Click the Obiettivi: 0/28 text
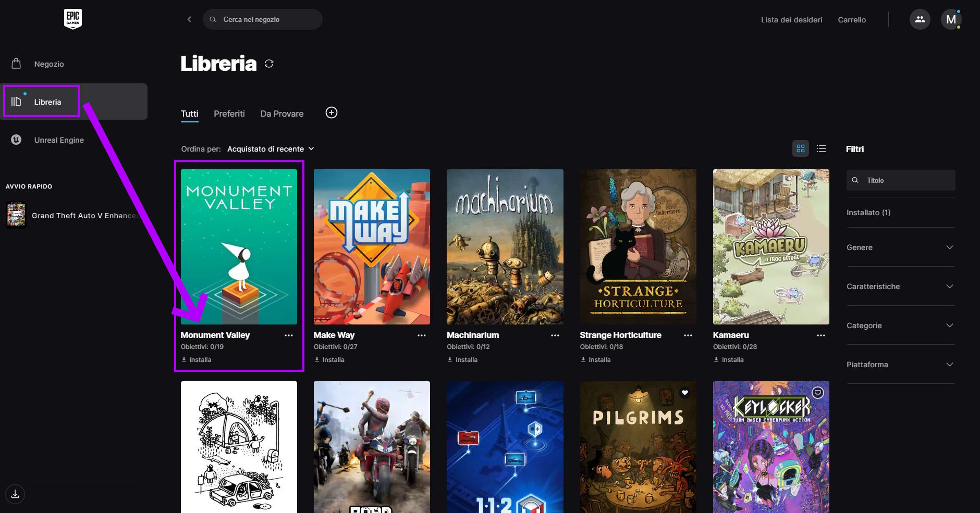Image resolution: width=980 pixels, height=513 pixels. point(735,347)
